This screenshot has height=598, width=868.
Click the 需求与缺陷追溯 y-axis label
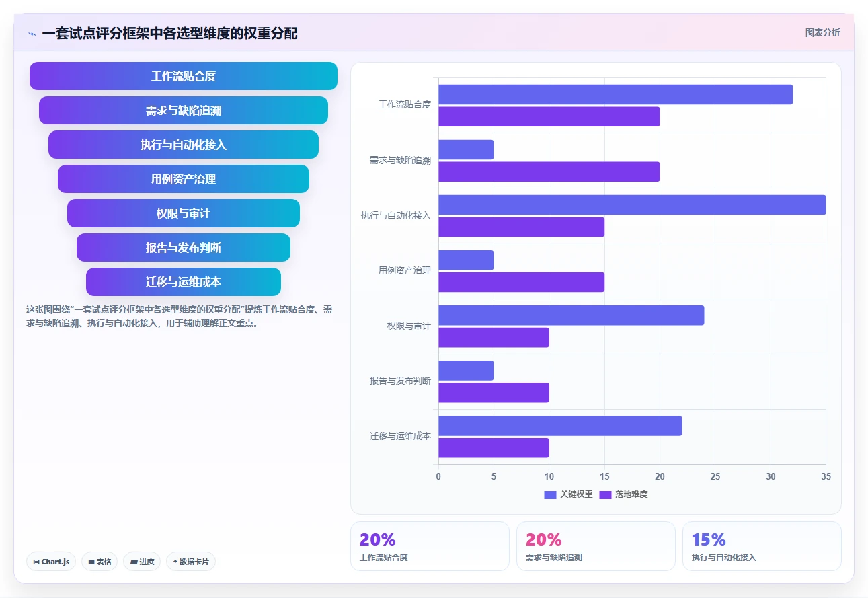[x=400, y=160]
